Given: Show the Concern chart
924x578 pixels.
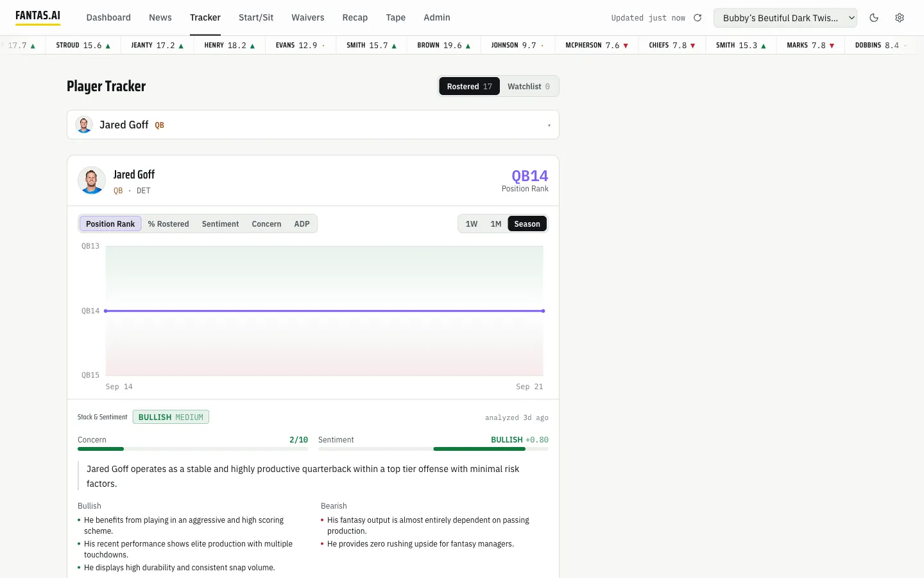Looking at the screenshot, I should [x=266, y=224].
